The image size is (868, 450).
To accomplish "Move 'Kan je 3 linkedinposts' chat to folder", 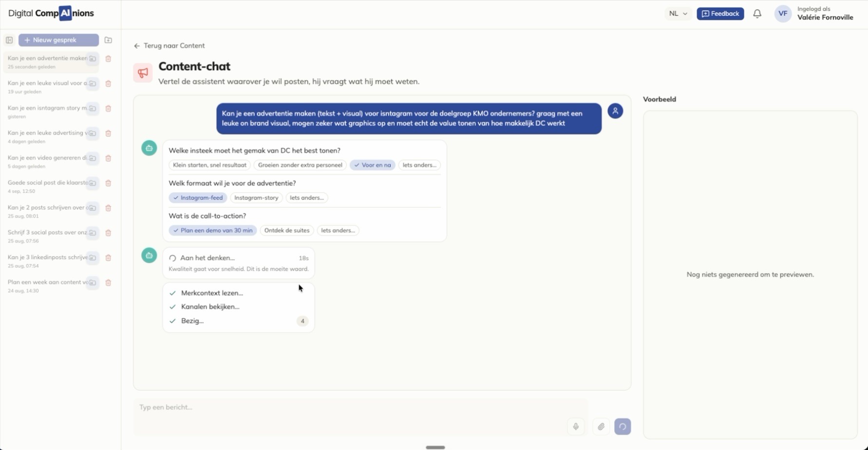I will [x=93, y=257].
